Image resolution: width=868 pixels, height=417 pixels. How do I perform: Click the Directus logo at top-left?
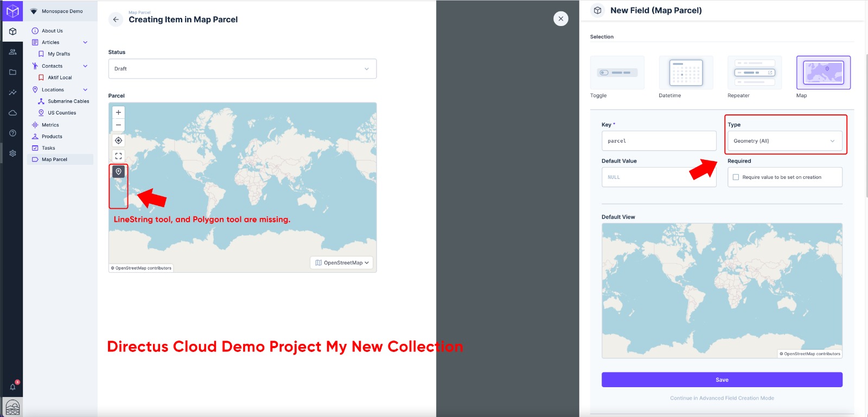(x=12, y=11)
